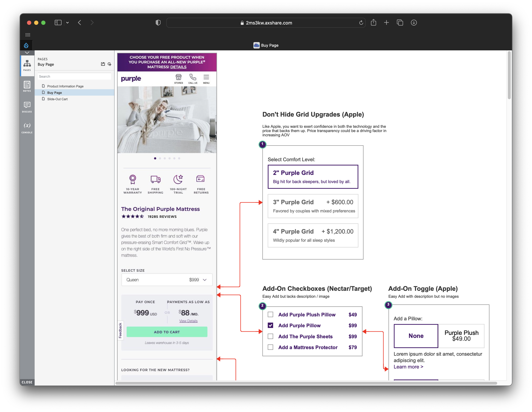
Task: Select the Product Information Page item
Action: pos(65,86)
